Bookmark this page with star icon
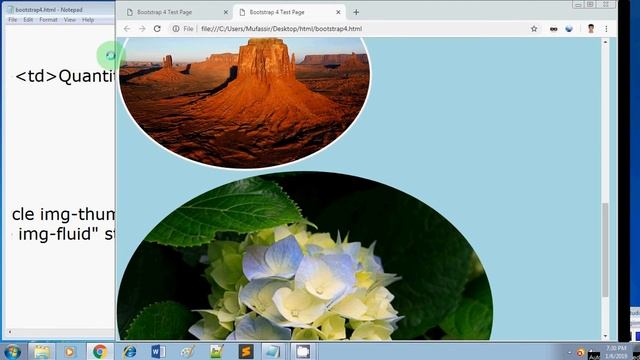This screenshot has width=640, height=360. coord(534,29)
